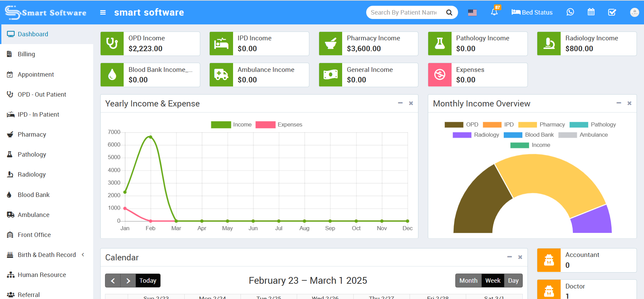Open the Bed Status link
The width and height of the screenshot is (644, 299).
(x=532, y=13)
